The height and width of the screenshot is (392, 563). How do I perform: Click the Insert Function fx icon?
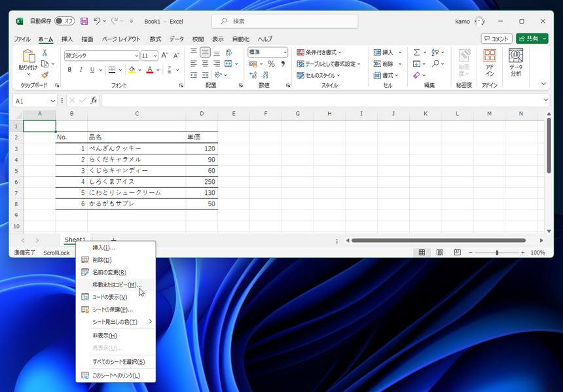(x=94, y=101)
